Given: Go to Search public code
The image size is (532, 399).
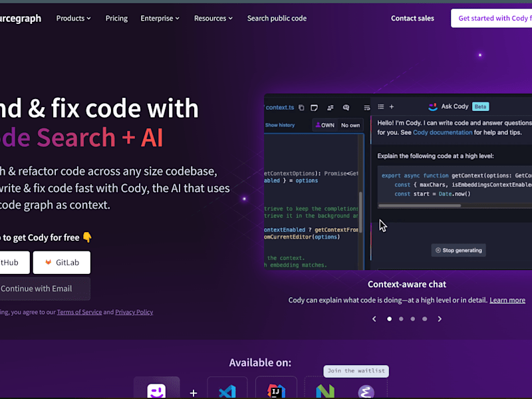Looking at the screenshot, I should (x=277, y=19).
